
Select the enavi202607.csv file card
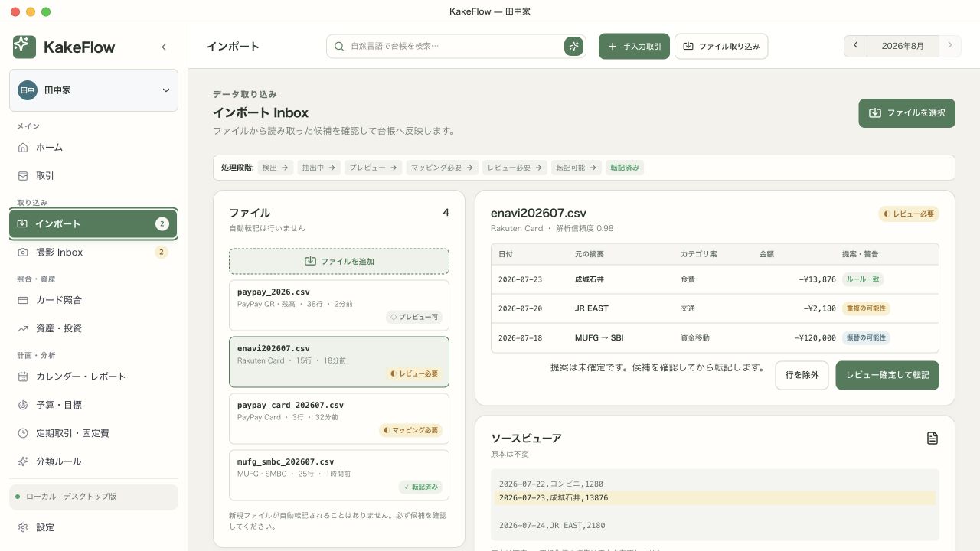tap(339, 362)
